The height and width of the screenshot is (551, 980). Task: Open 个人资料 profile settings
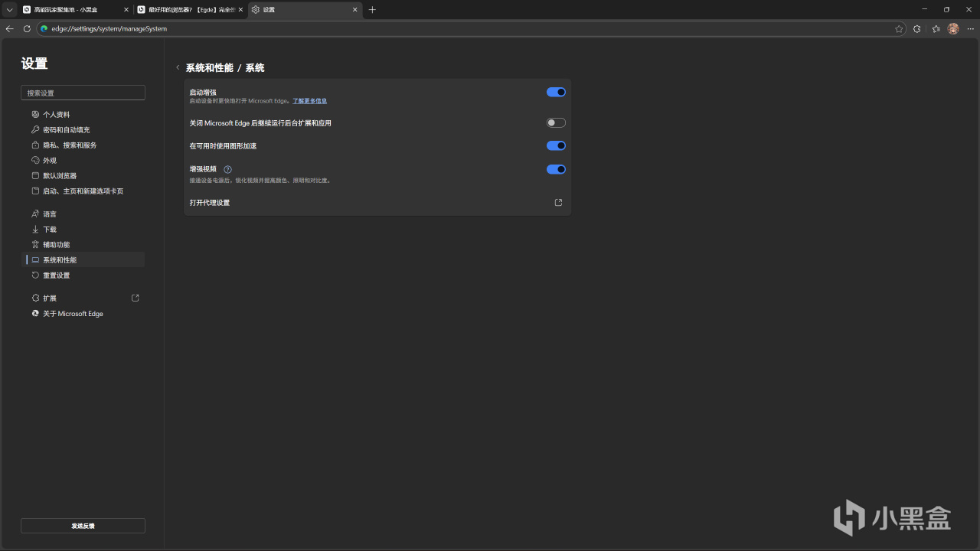[83, 115]
